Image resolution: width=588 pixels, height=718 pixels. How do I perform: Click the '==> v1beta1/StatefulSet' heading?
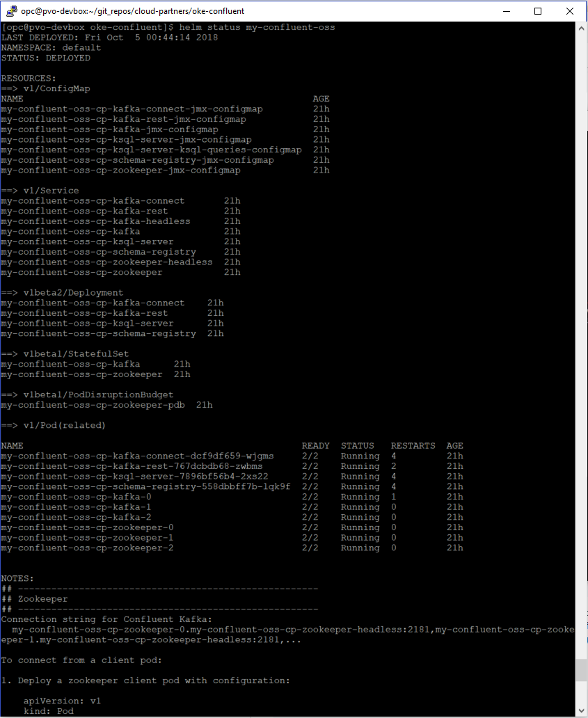pyautogui.click(x=65, y=354)
